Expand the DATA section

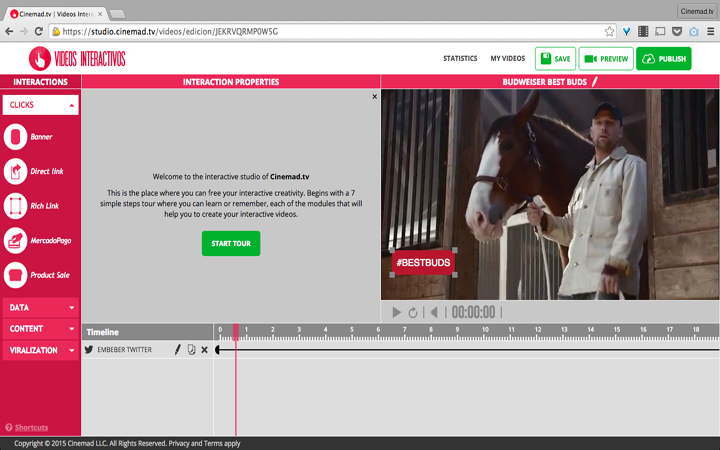(40, 308)
